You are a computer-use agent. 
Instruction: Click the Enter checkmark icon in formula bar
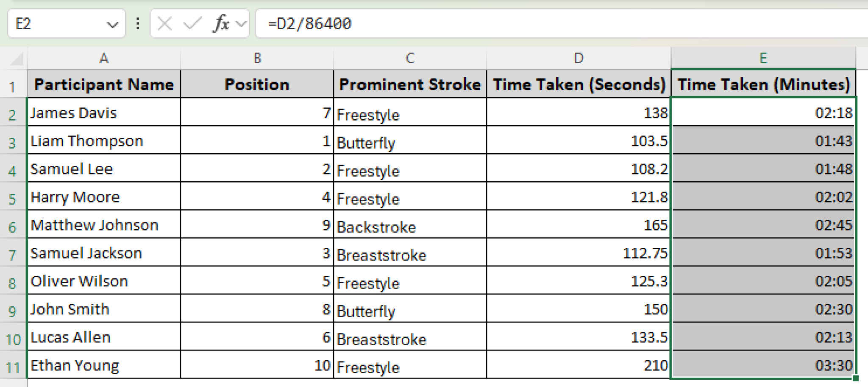tap(193, 23)
